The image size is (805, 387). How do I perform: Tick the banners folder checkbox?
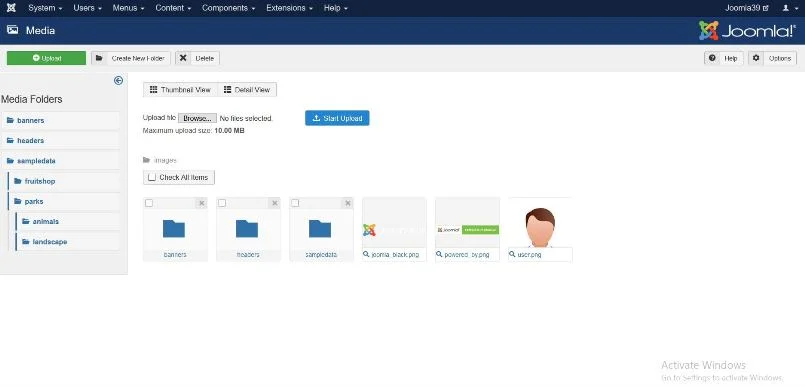pyautogui.click(x=149, y=203)
